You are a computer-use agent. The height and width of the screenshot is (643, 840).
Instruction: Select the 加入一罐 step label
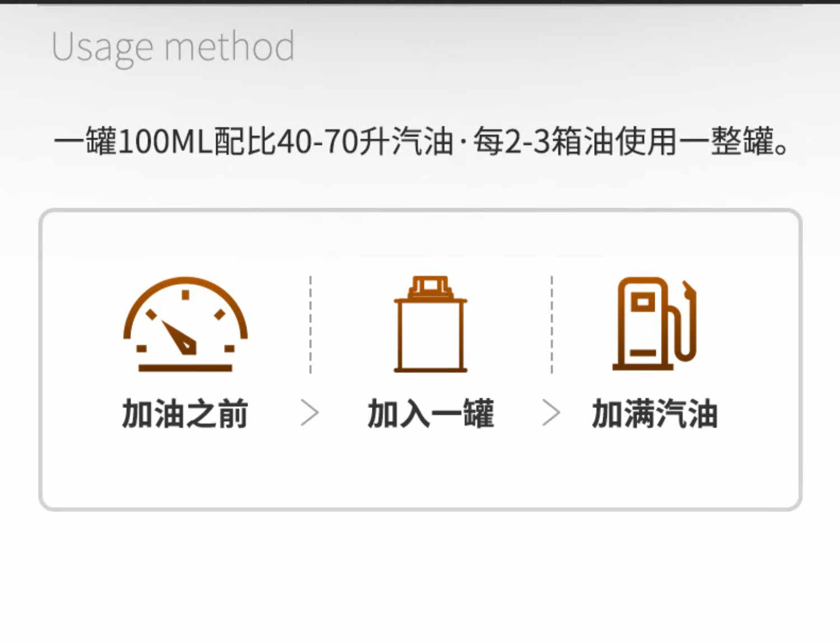(430, 414)
